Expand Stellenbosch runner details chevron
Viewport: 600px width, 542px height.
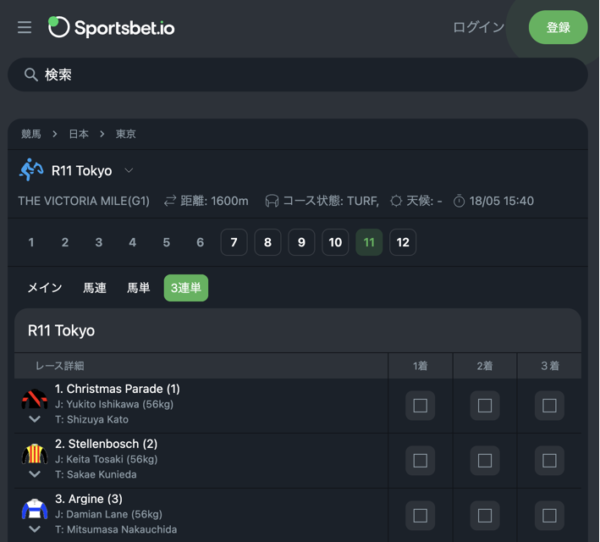pos(34,474)
